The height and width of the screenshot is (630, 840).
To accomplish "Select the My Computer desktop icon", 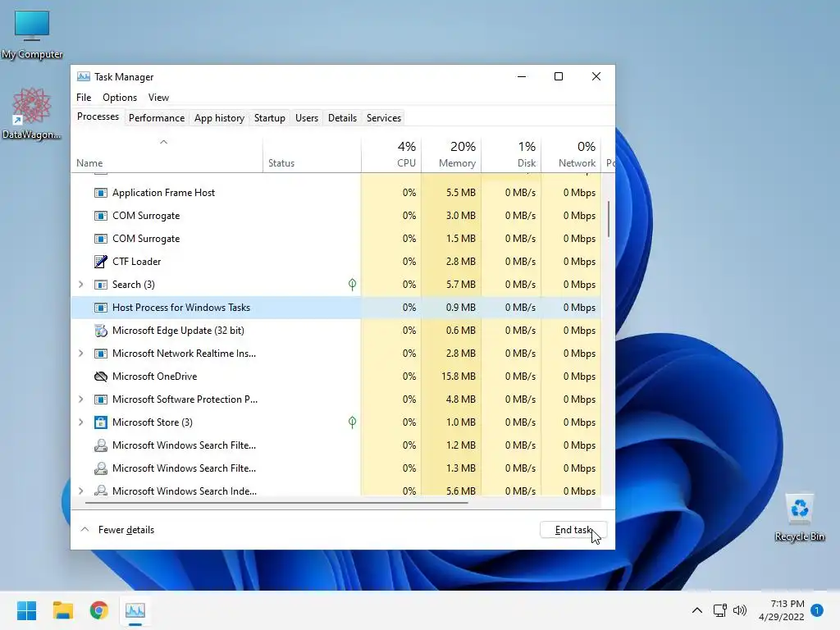I will (32, 34).
